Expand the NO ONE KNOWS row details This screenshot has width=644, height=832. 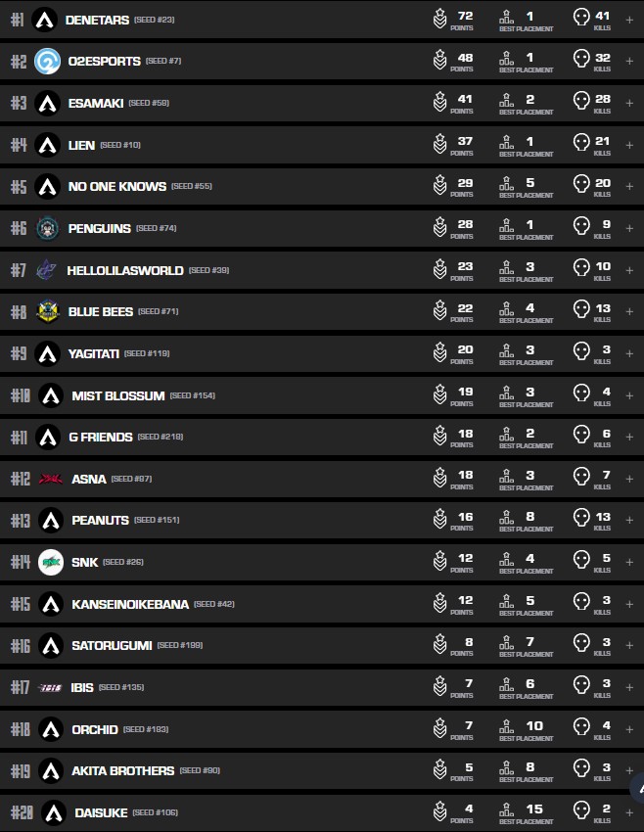coord(629,186)
